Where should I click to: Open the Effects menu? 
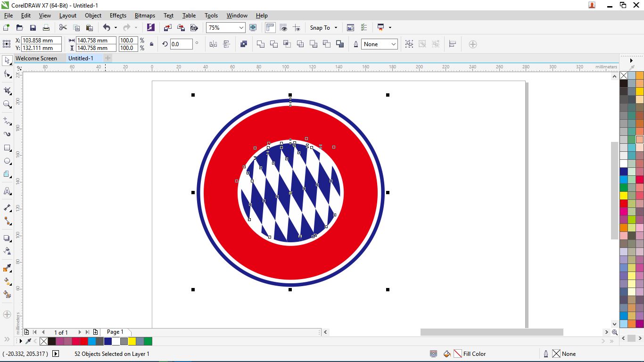pyautogui.click(x=118, y=16)
